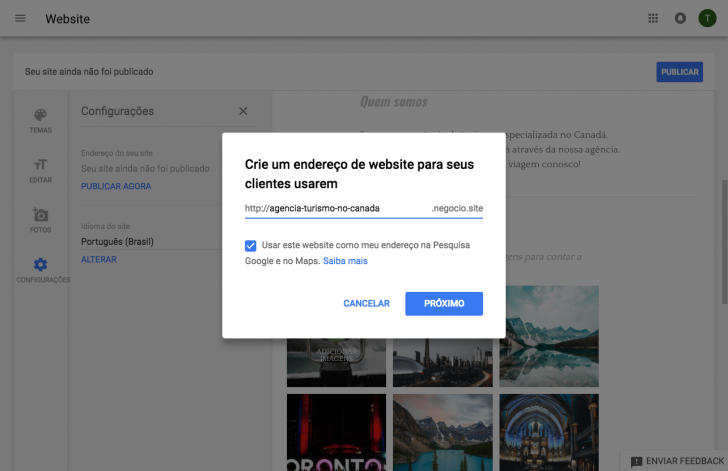Open the Fotos camera section

tap(40, 215)
